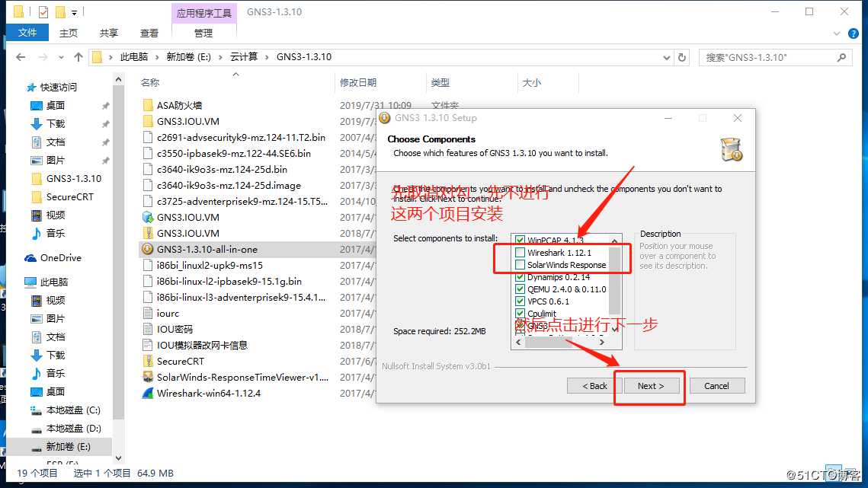Uncheck the VPCS 0.6.1 component
Viewport: 868px width, 488px height.
click(520, 301)
